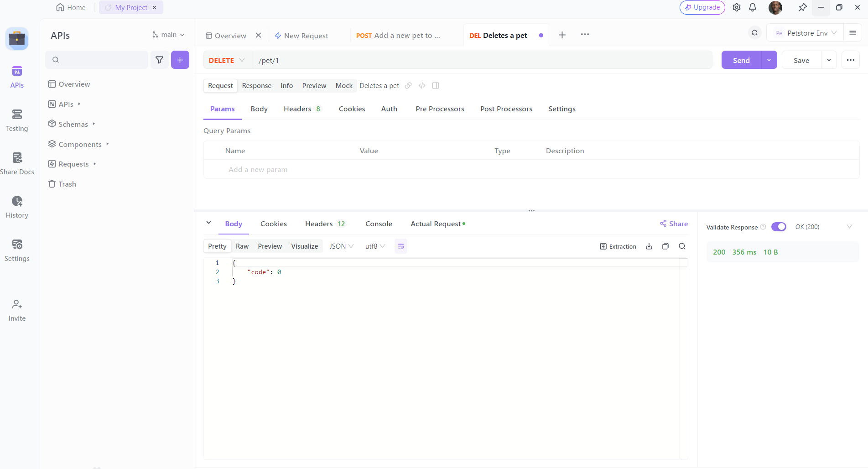Click the pin window icon

pyautogui.click(x=803, y=7)
